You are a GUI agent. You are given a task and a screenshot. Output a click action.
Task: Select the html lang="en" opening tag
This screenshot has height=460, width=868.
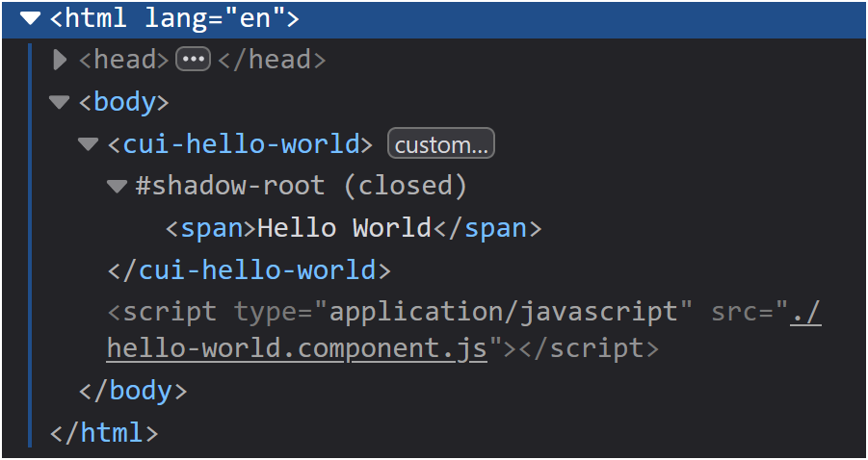point(174,19)
